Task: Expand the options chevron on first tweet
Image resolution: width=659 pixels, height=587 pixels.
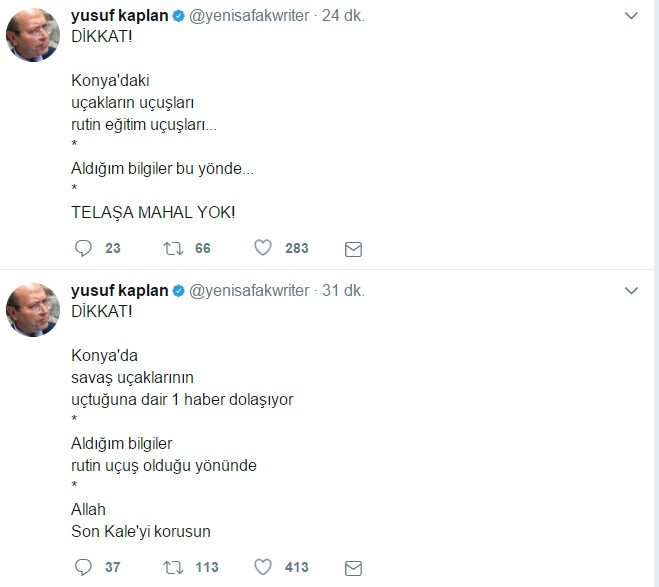Action: (631, 16)
